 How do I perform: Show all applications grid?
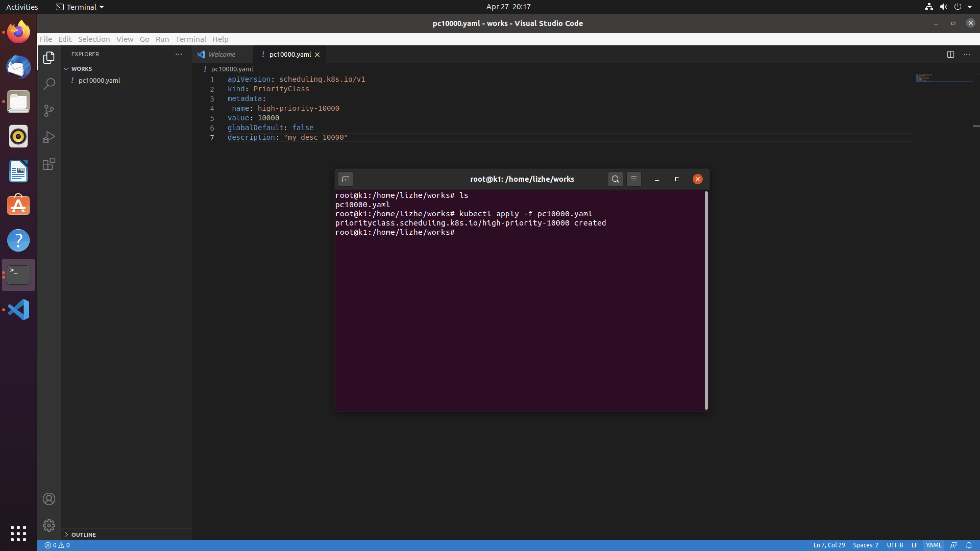pos(18,534)
